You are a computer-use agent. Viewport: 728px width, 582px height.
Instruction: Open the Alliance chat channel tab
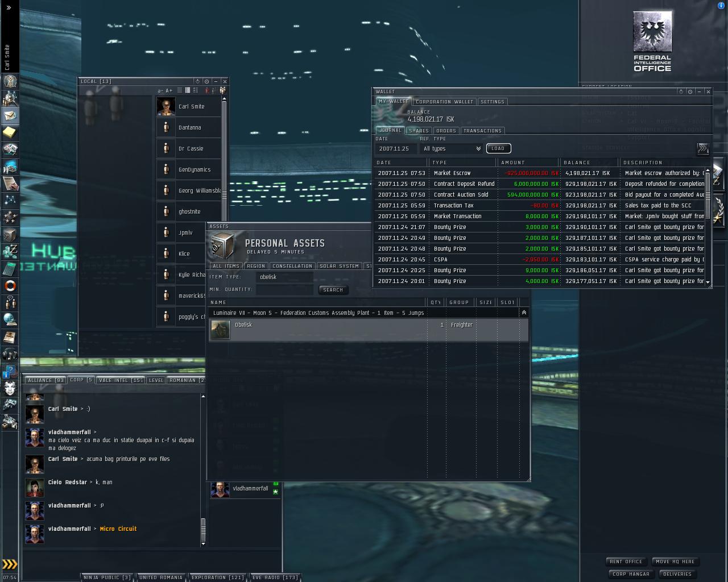(x=45, y=380)
